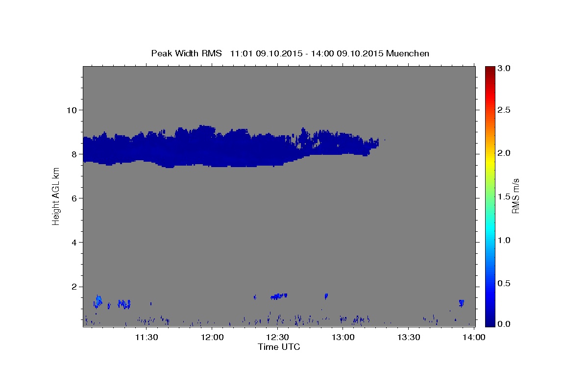Image resolution: width=588 pixels, height=392 pixels.
Task: Click the colorbar value 1.5
Action: pos(505,196)
